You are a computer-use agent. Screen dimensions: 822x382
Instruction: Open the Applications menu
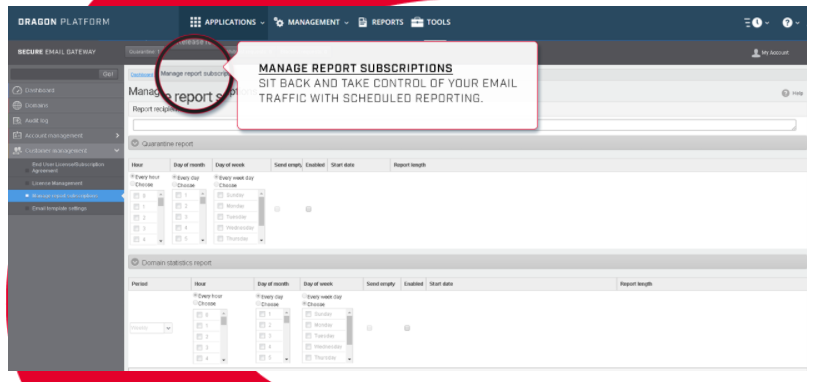pyautogui.click(x=228, y=22)
